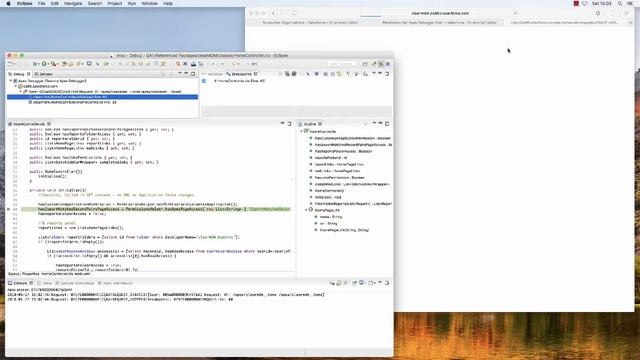This screenshot has width=640, height=360.
Task: Select 'url : String' in Outline
Action: click(x=328, y=223)
